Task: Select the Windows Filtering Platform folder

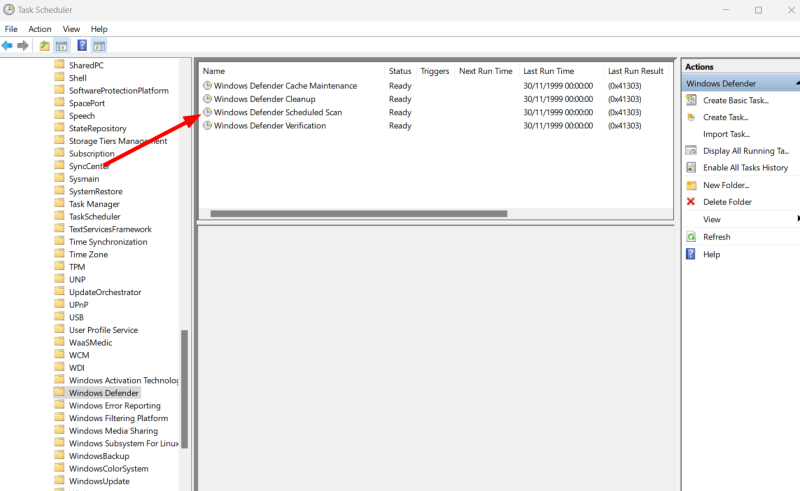Action: click(x=118, y=418)
